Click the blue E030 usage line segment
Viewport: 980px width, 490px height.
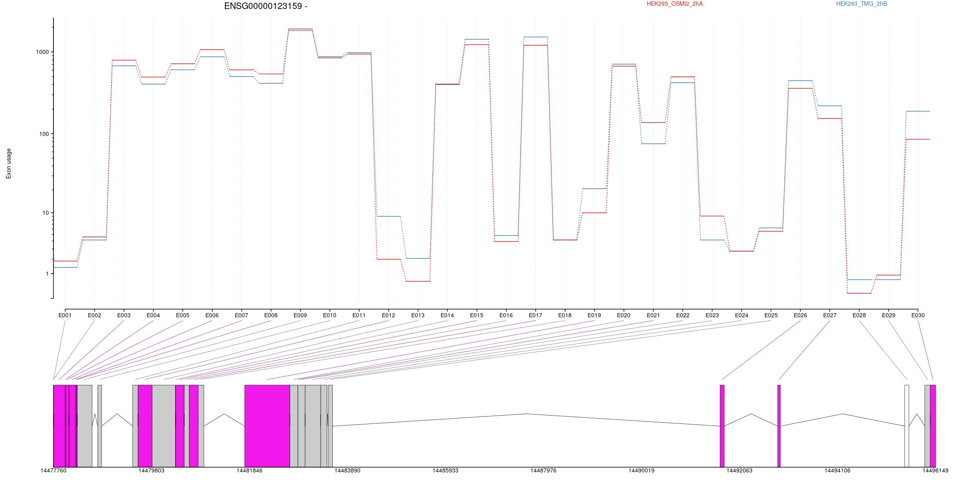tap(918, 111)
